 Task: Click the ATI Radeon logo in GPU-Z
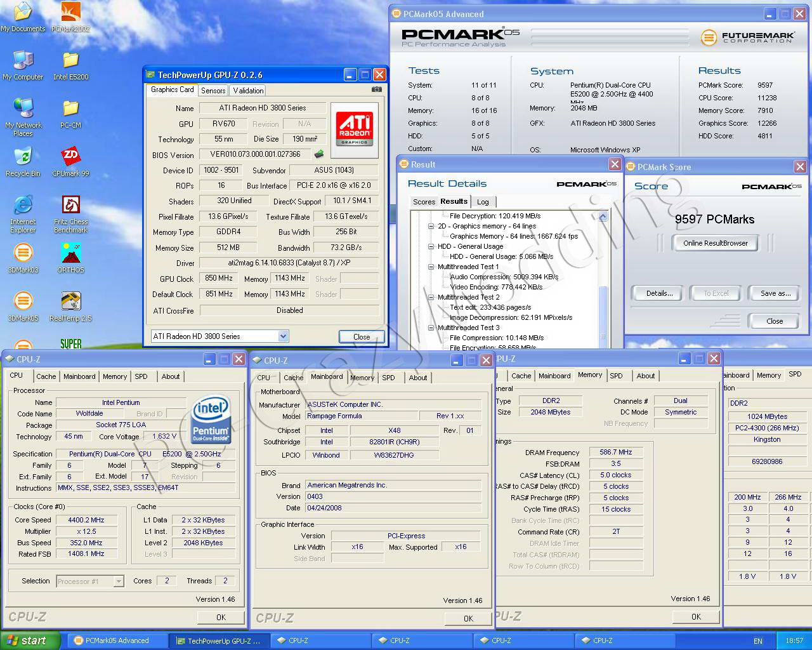[355, 129]
